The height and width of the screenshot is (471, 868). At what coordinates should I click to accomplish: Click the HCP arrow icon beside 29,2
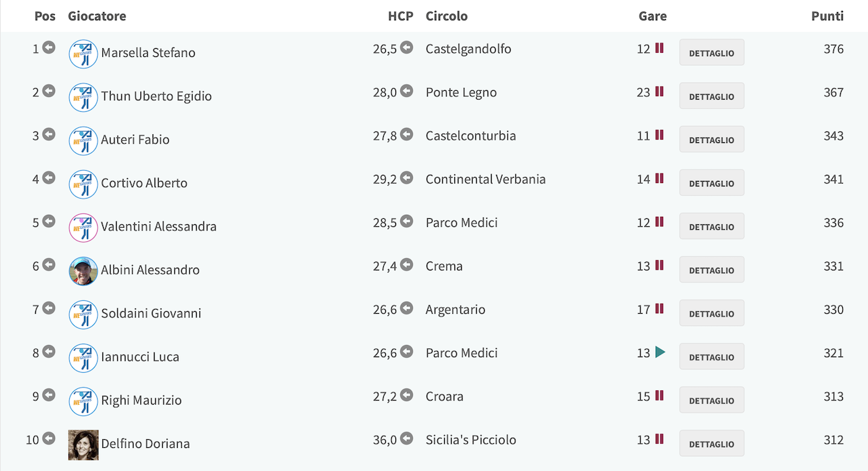click(406, 178)
